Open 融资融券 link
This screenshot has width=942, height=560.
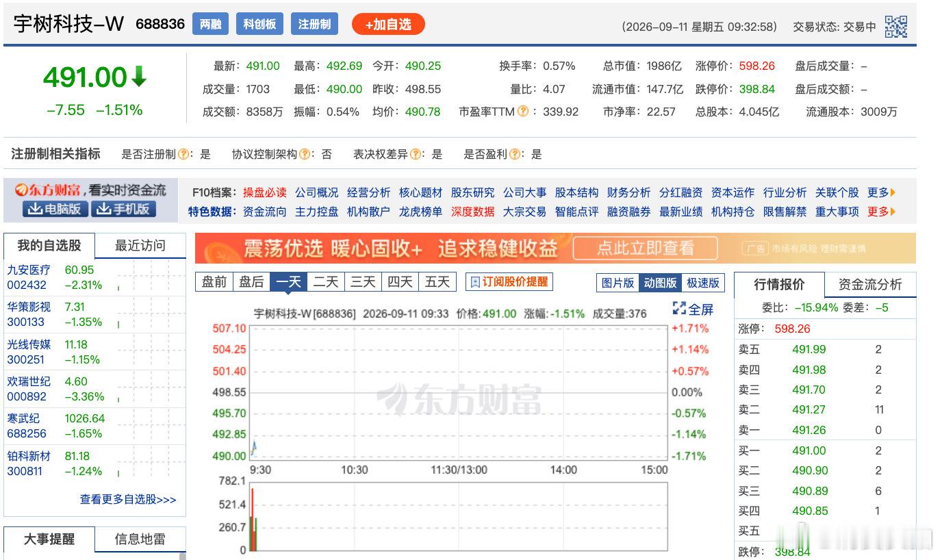[x=629, y=212]
